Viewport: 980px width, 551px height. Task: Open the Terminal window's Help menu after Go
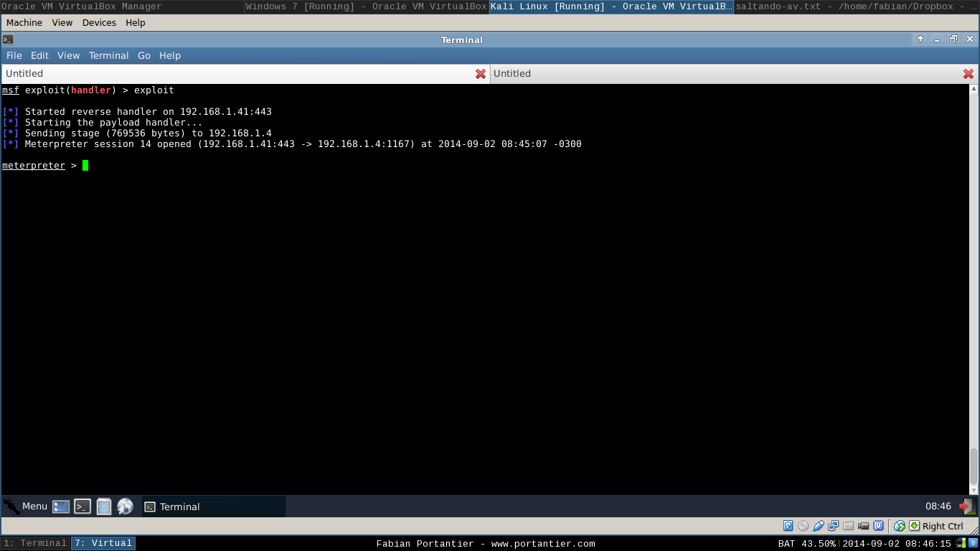170,55
